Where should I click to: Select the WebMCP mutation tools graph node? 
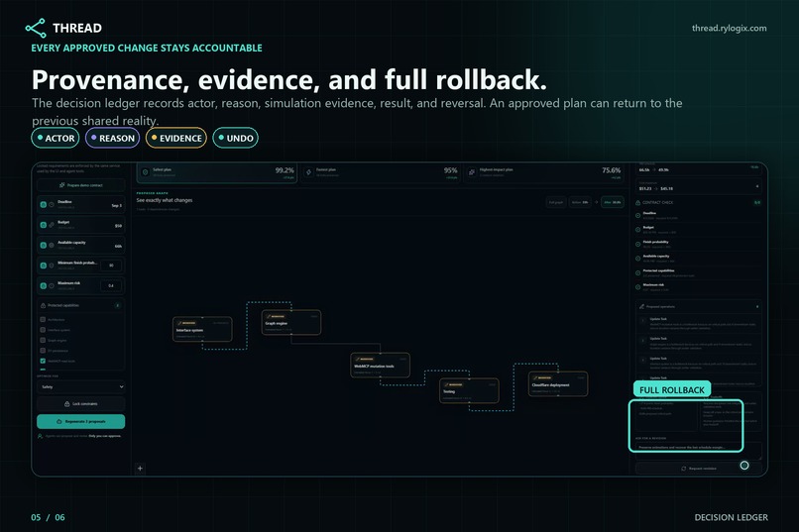pos(380,365)
